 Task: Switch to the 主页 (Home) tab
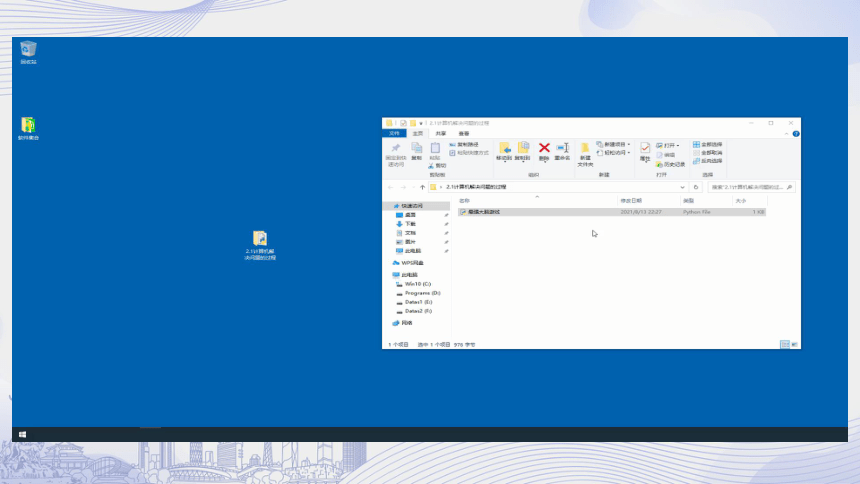(418, 134)
